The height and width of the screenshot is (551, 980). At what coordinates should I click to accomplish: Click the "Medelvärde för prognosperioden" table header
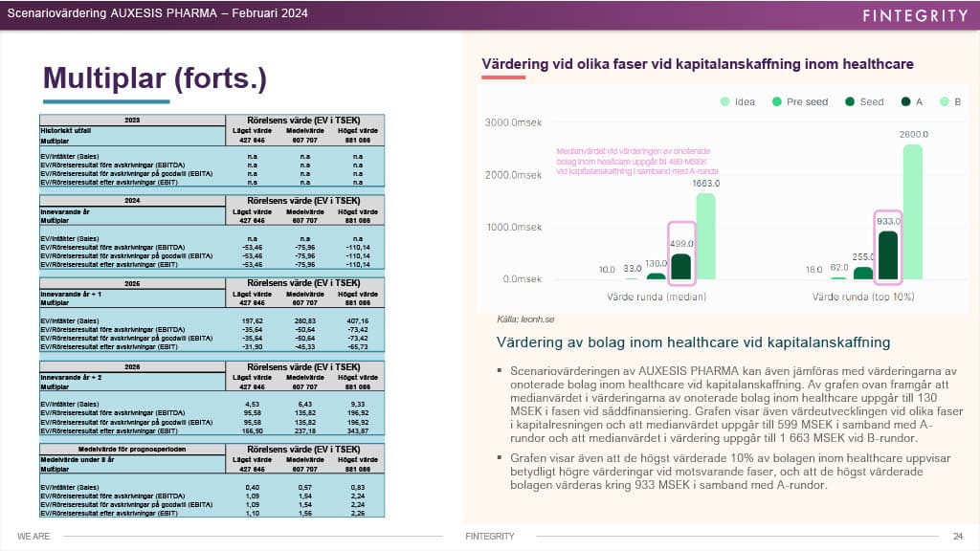pyautogui.click(x=132, y=450)
